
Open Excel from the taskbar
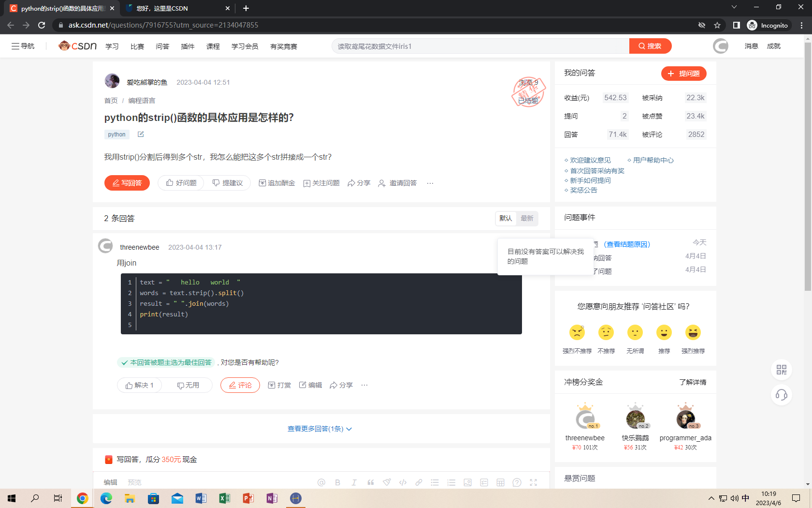pos(224,498)
